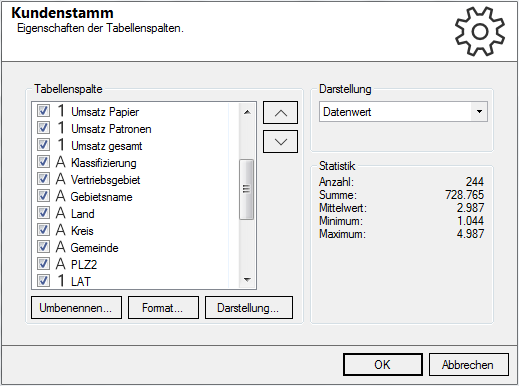This screenshot has height=386, width=519.
Task: Click numeric type icon of Umsatz Patronen
Action: pos(61,128)
